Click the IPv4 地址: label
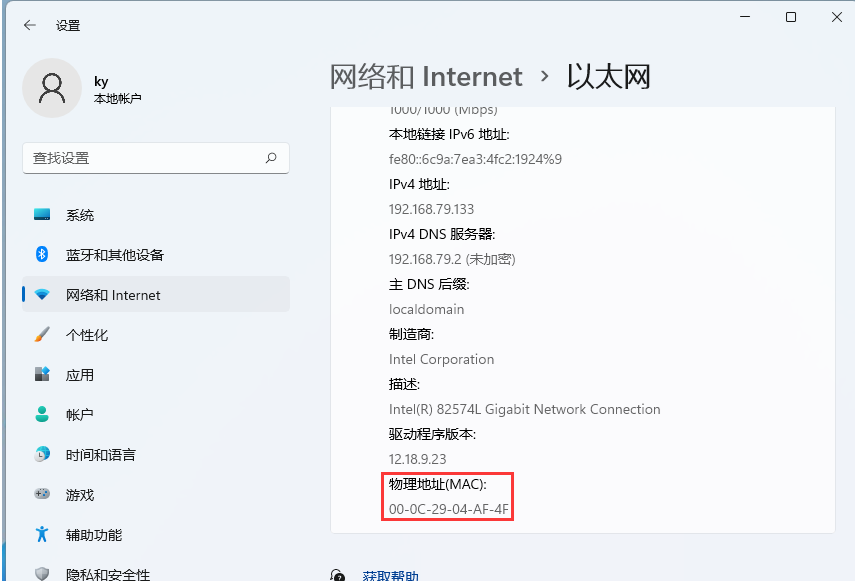855x581 pixels. point(419,184)
